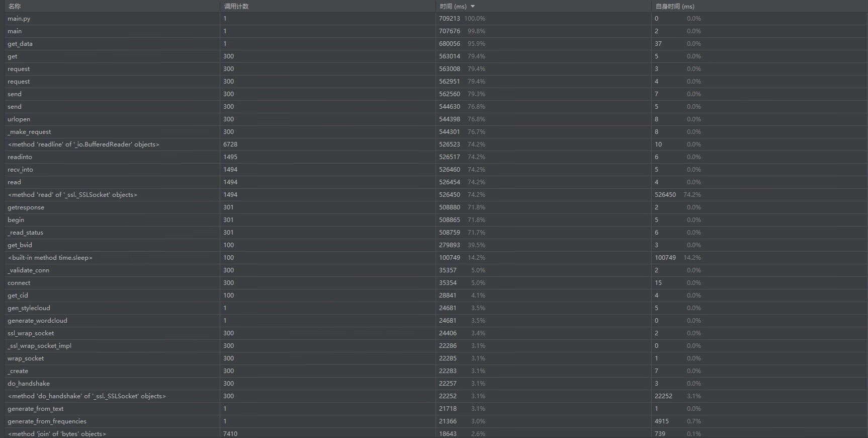This screenshot has height=438, width=868.
Task: Select the generate_wordcloud row
Action: pos(37,321)
